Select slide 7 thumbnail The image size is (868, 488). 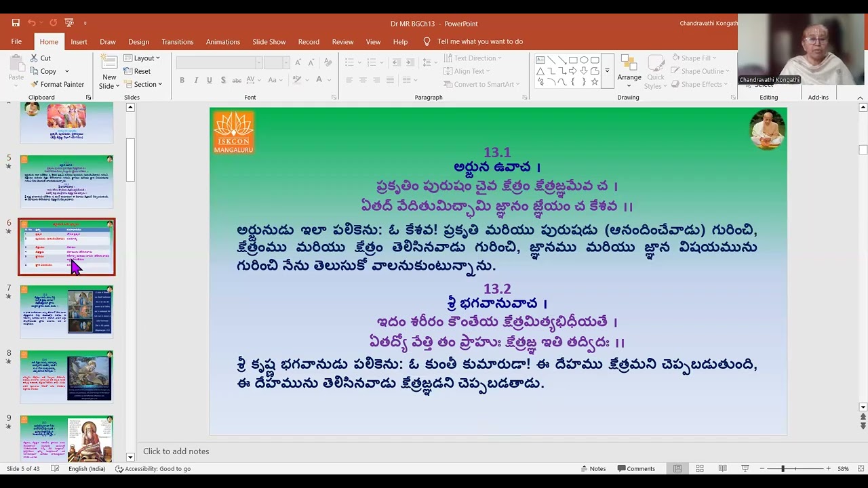click(x=66, y=310)
